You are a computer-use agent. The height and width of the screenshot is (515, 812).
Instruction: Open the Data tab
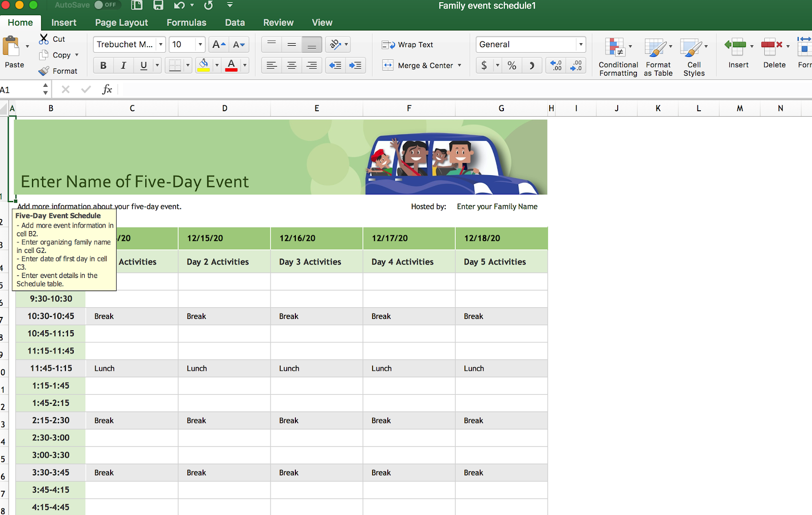click(235, 22)
